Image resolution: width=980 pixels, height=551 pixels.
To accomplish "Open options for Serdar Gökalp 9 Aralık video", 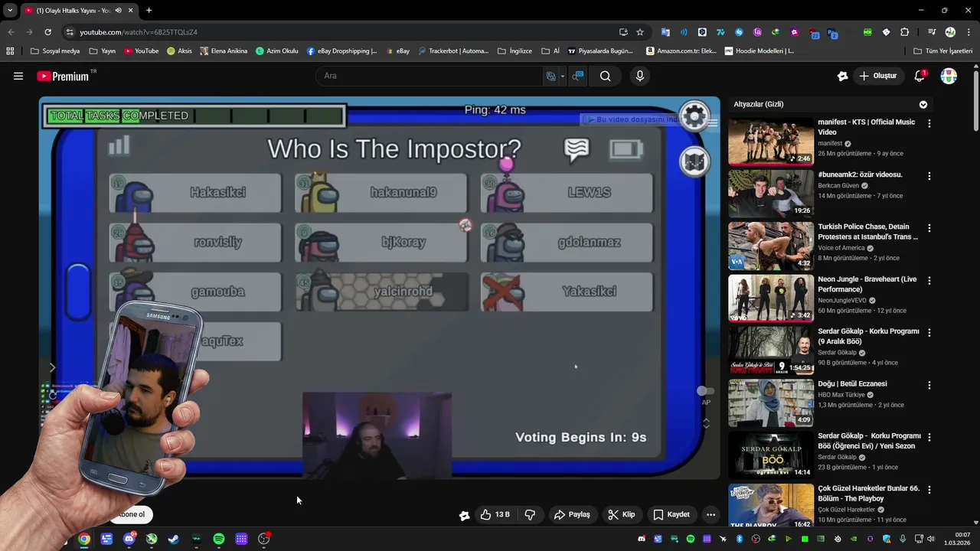I will point(929,333).
